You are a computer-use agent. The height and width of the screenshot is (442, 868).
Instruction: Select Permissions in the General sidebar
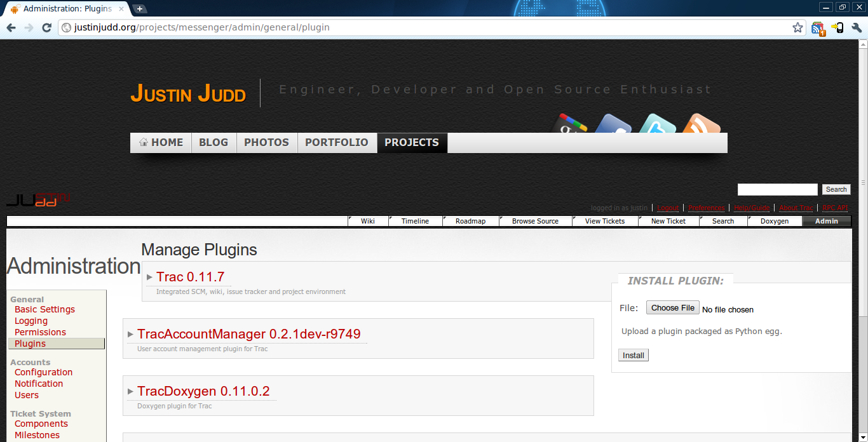point(40,331)
